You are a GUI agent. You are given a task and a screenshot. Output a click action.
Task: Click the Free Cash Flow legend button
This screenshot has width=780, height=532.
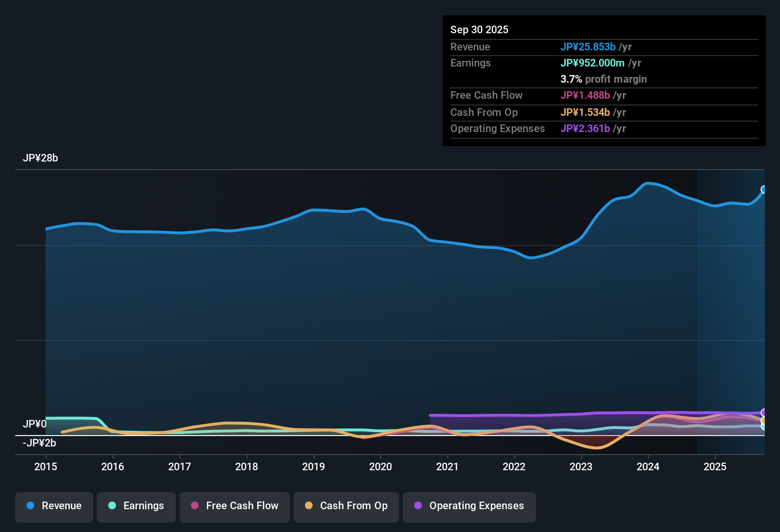coord(234,506)
